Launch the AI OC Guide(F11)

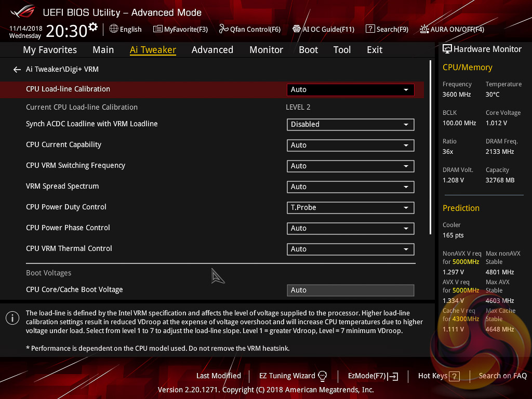click(323, 30)
